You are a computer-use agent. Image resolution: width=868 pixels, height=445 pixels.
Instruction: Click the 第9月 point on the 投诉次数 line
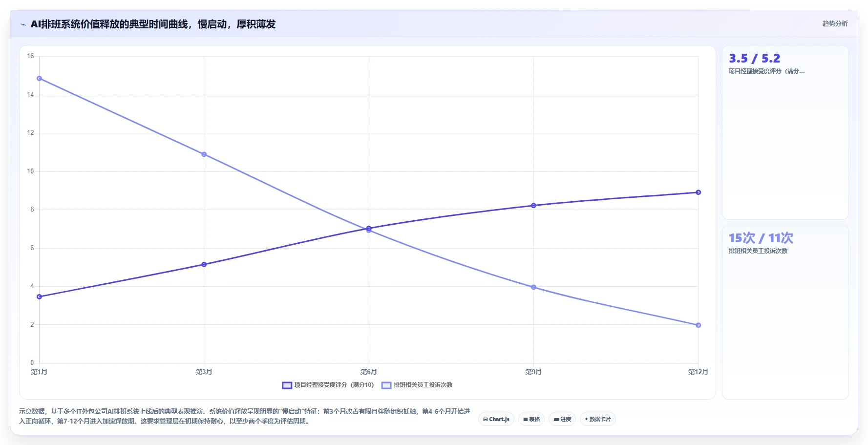point(533,287)
